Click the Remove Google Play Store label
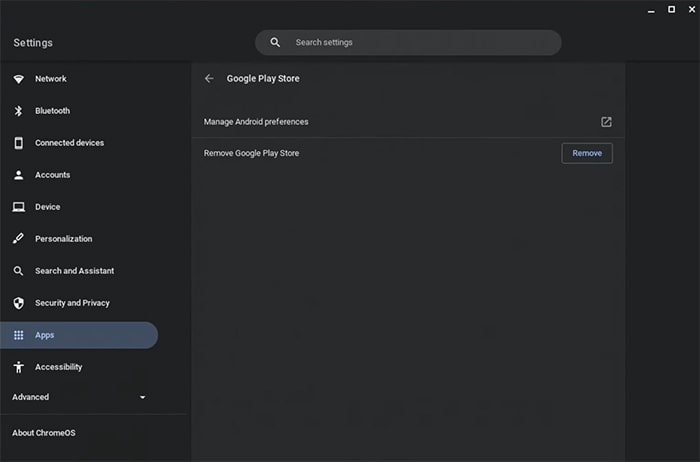Screen dimensions: 700x462 click(x=251, y=153)
